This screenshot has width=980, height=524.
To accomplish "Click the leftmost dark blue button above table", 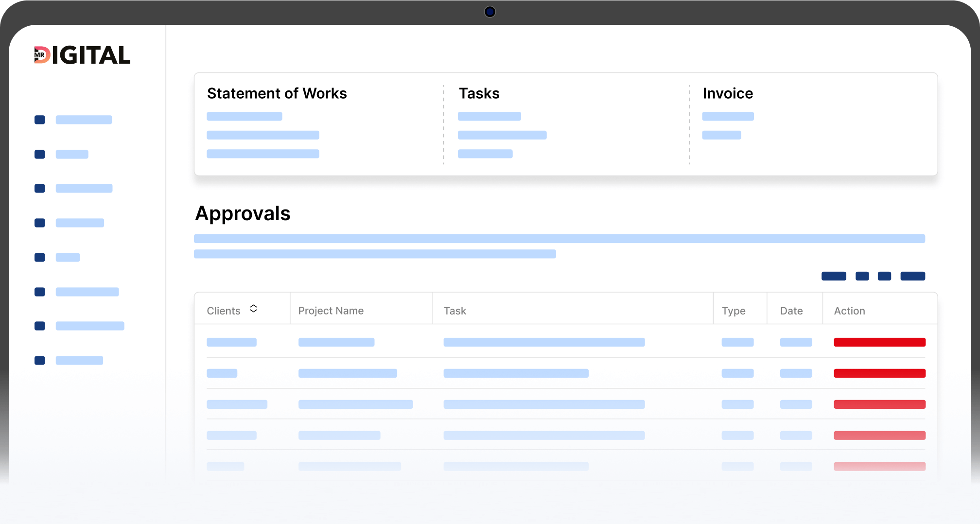I will click(x=833, y=276).
